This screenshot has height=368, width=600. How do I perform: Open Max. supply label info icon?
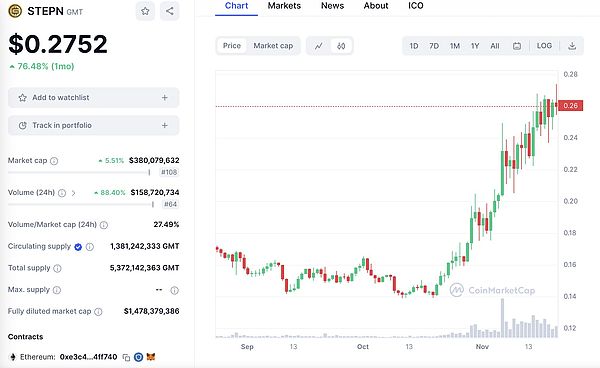[x=57, y=290]
